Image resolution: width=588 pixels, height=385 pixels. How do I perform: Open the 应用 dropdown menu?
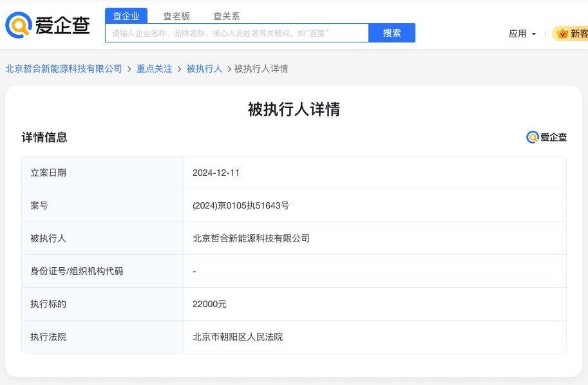coord(522,33)
